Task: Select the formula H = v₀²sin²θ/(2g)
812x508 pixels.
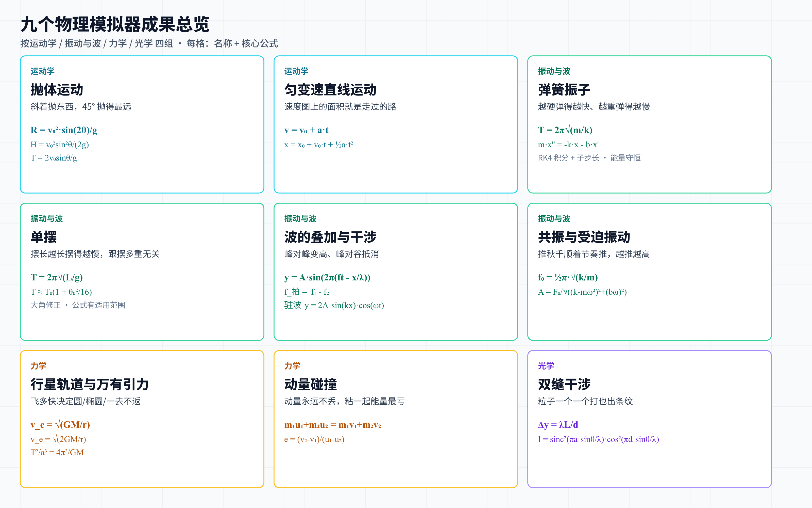Action: pyautogui.click(x=60, y=145)
